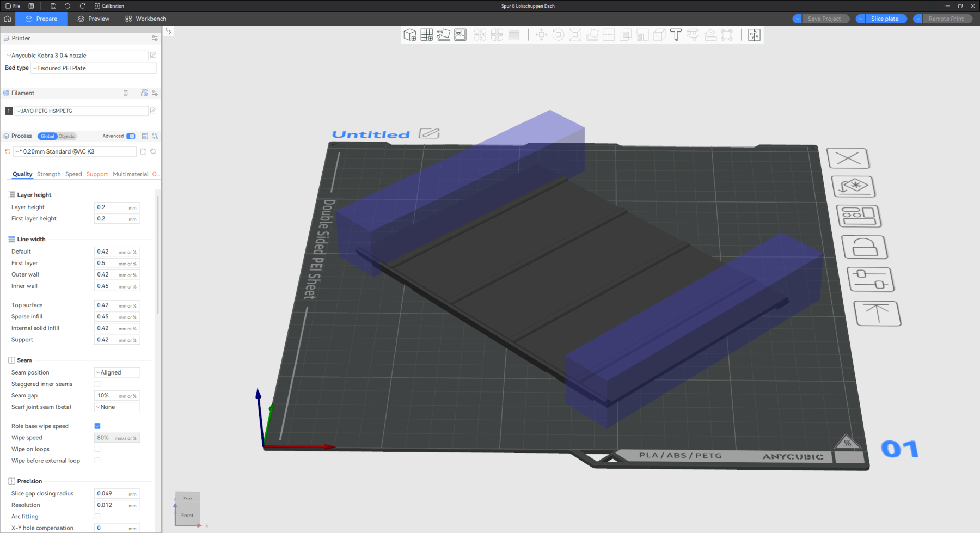Expand the JAYO PETG filament dropdown
Image resolution: width=980 pixels, height=533 pixels.
click(x=81, y=111)
